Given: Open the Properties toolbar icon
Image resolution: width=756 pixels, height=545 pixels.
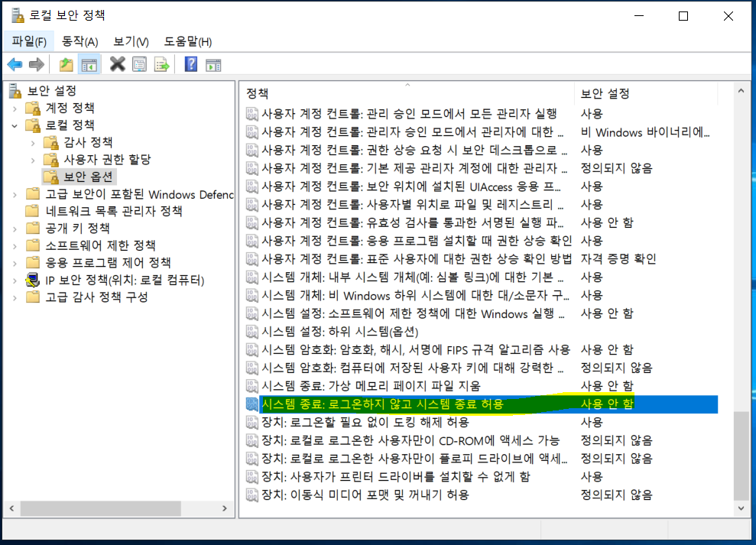Looking at the screenshot, I should tap(140, 65).
